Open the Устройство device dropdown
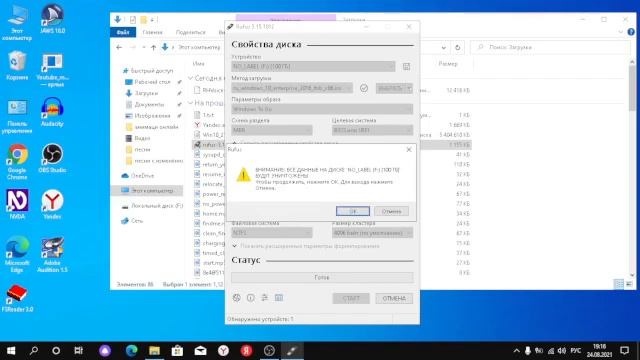 coord(313,67)
